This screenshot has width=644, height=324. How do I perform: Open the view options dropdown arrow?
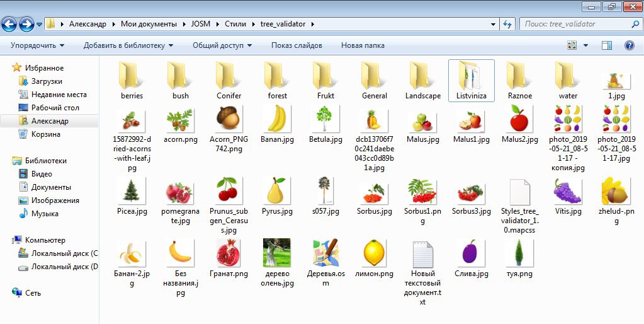(x=585, y=45)
